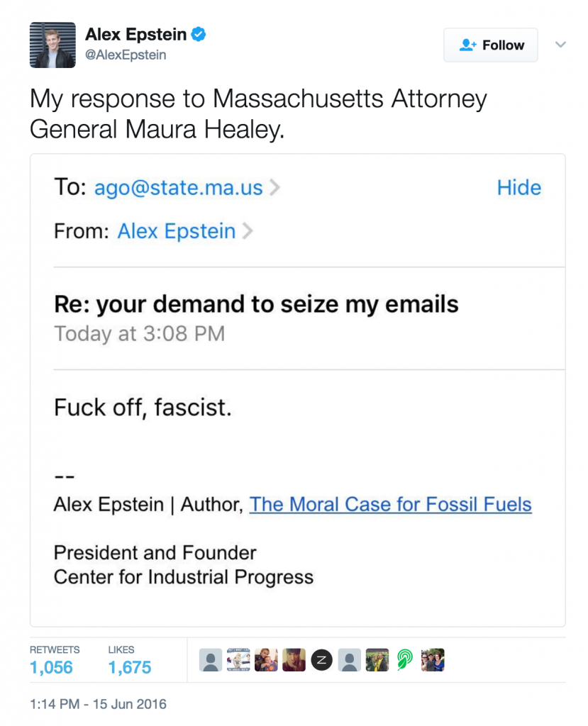Image resolution: width=588 pixels, height=726 pixels.
Task: Open the second gray silhouette avatar
Action: [350, 660]
